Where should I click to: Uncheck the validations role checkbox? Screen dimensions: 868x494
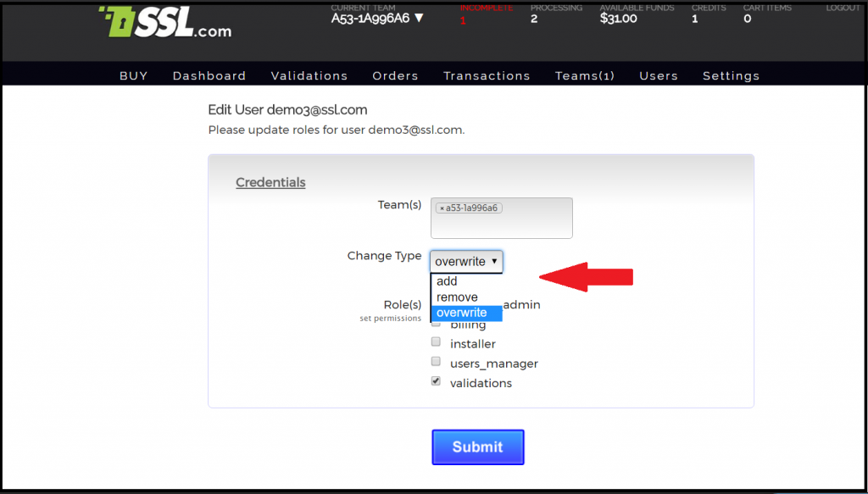point(437,381)
